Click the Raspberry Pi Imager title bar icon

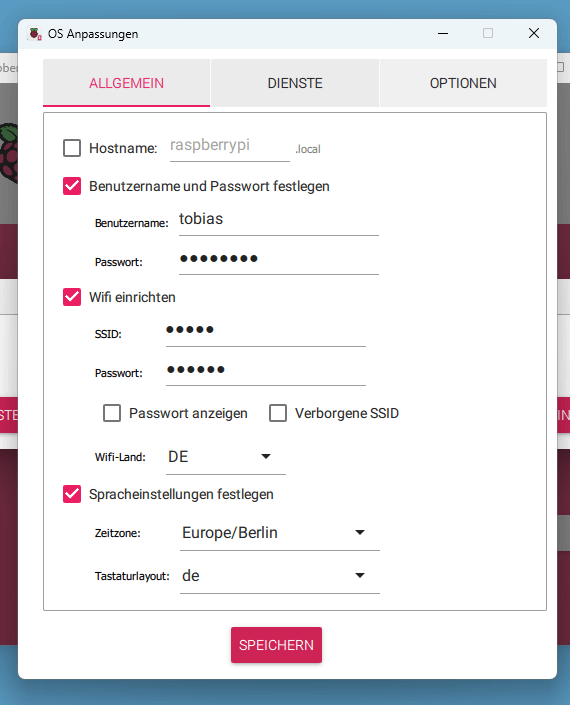pos(35,34)
